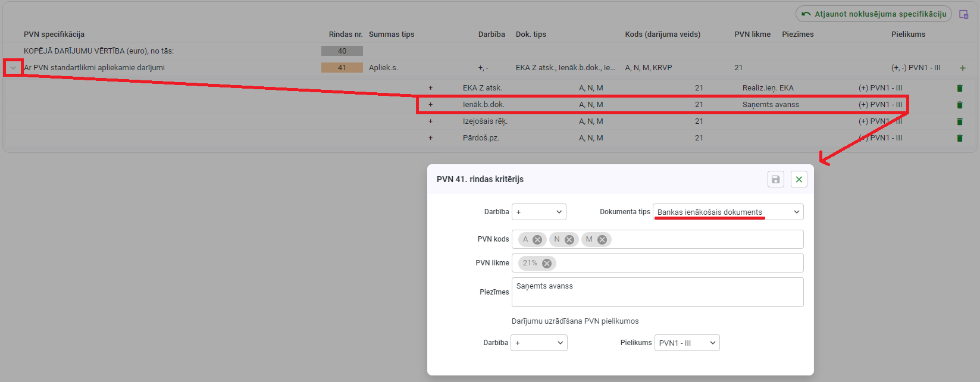
Task: Delete the EKA Z atsk. criterion row
Action: (x=959, y=88)
